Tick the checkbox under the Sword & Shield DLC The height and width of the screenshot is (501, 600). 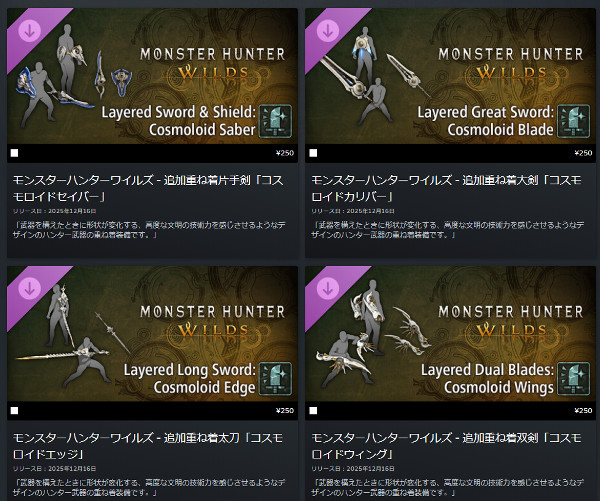(x=15, y=153)
